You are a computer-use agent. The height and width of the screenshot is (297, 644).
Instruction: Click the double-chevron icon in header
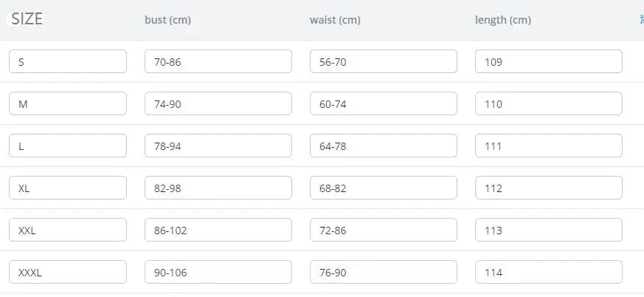[x=641, y=20]
